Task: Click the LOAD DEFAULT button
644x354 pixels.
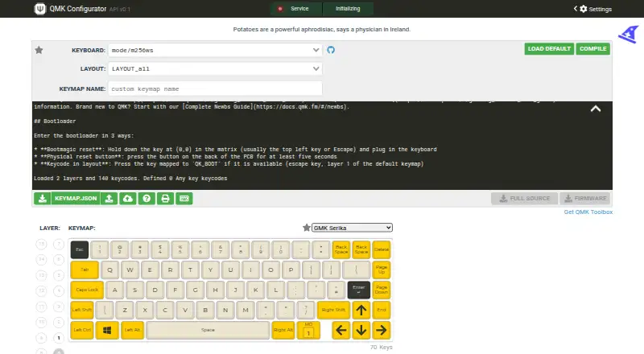Action: tap(549, 49)
